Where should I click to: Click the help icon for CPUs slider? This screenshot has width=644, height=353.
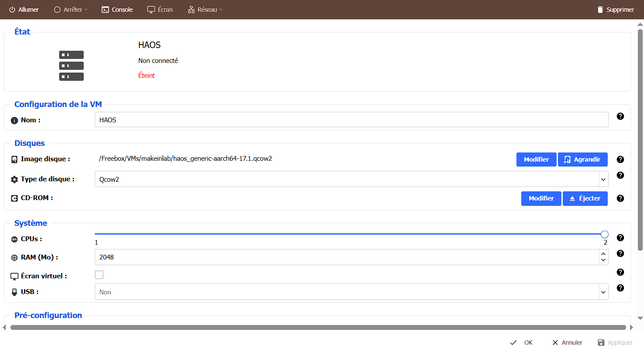620,238
